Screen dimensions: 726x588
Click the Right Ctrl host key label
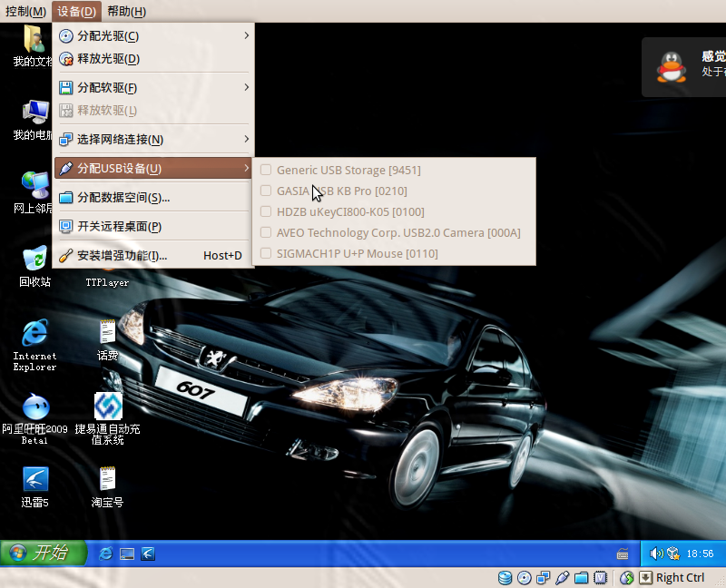pos(680,577)
